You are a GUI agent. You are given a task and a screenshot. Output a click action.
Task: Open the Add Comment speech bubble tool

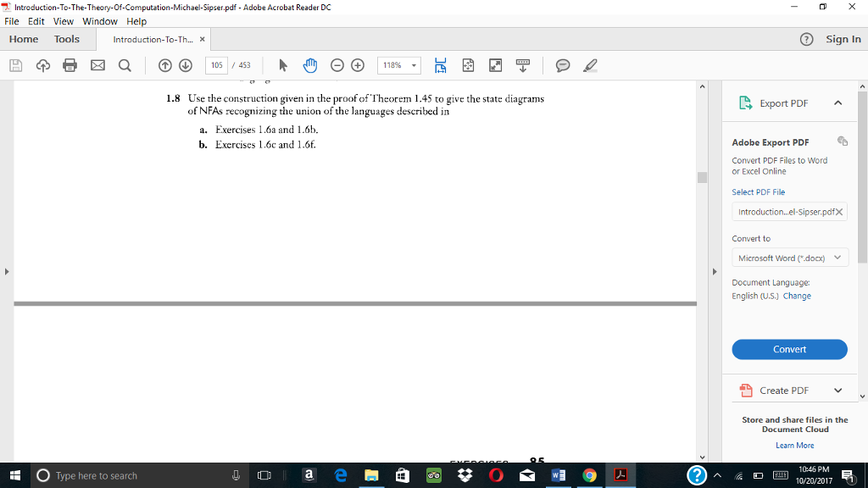(x=561, y=65)
